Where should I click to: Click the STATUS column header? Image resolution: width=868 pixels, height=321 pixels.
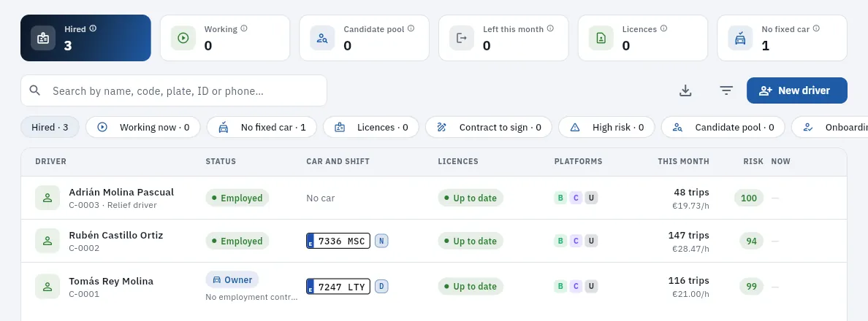pos(221,161)
